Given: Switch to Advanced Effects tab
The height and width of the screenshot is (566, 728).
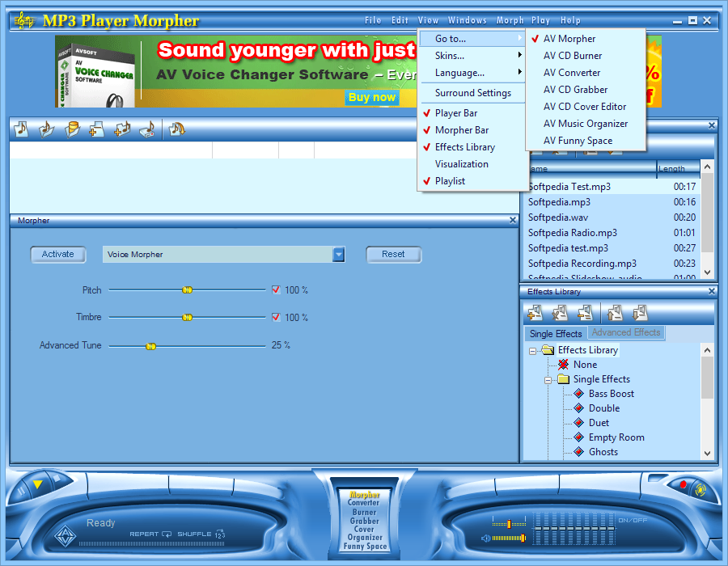Looking at the screenshot, I should pyautogui.click(x=626, y=332).
